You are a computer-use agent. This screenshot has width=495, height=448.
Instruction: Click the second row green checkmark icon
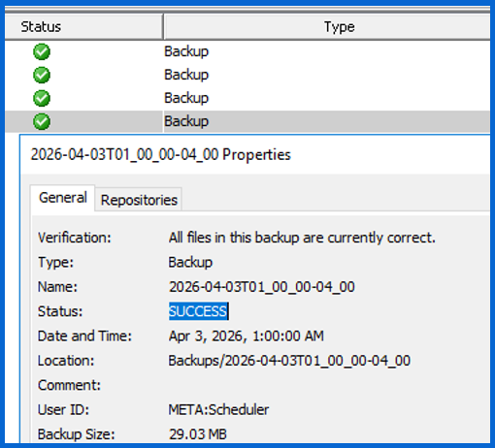click(42, 75)
